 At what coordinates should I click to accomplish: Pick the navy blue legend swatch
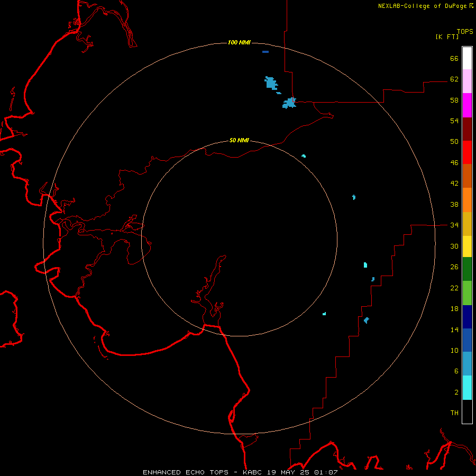467,317
